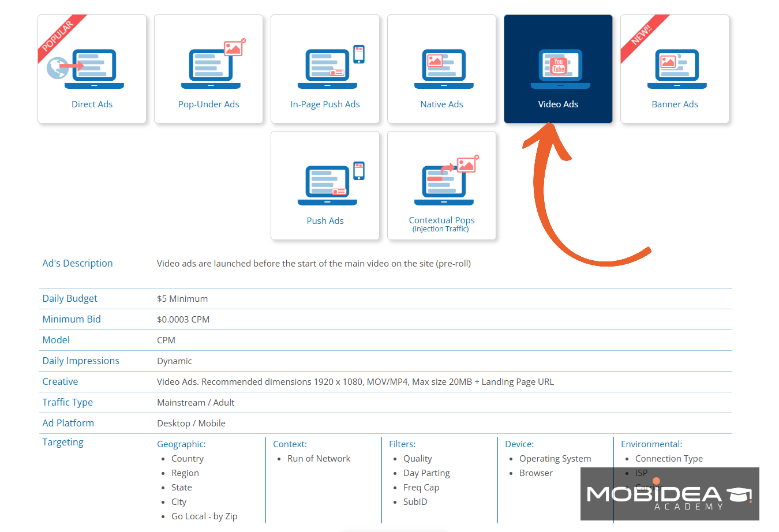779x532 pixels.
Task: Click the Environmental: column heading
Action: pyautogui.click(x=651, y=444)
